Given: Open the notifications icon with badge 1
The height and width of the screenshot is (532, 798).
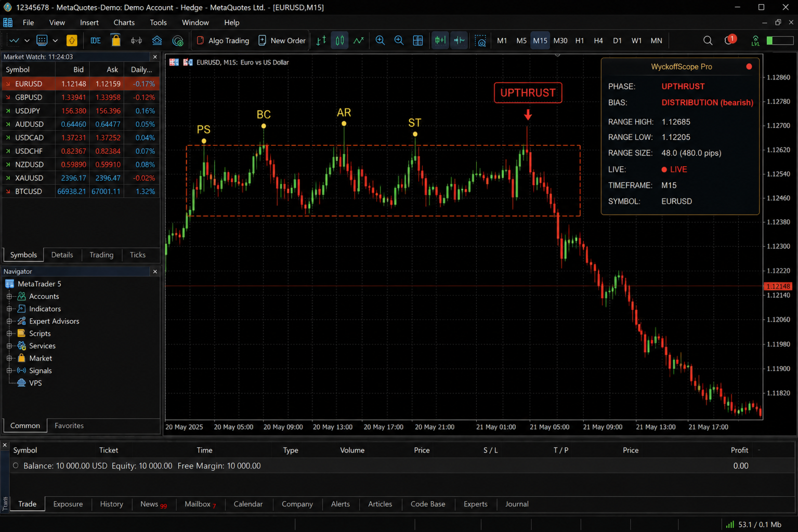Looking at the screenshot, I should [730, 40].
